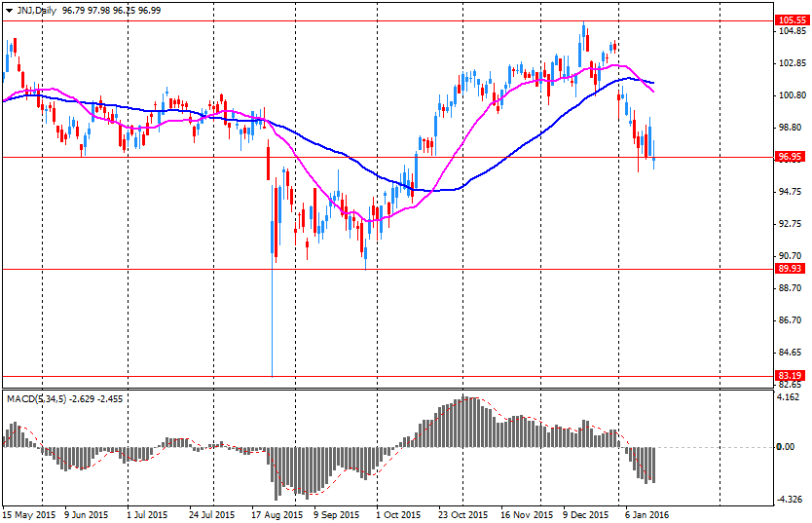Click the 1 Oct 2015 date label

tap(399, 514)
